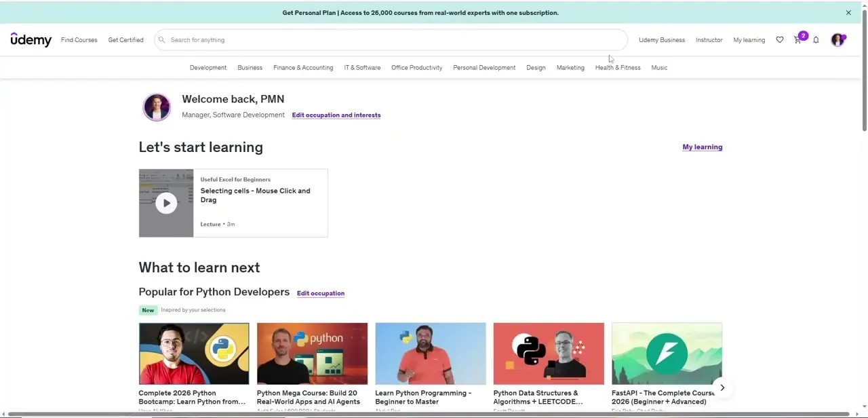Click in the Search for anything field
868x418 pixels.
391,40
